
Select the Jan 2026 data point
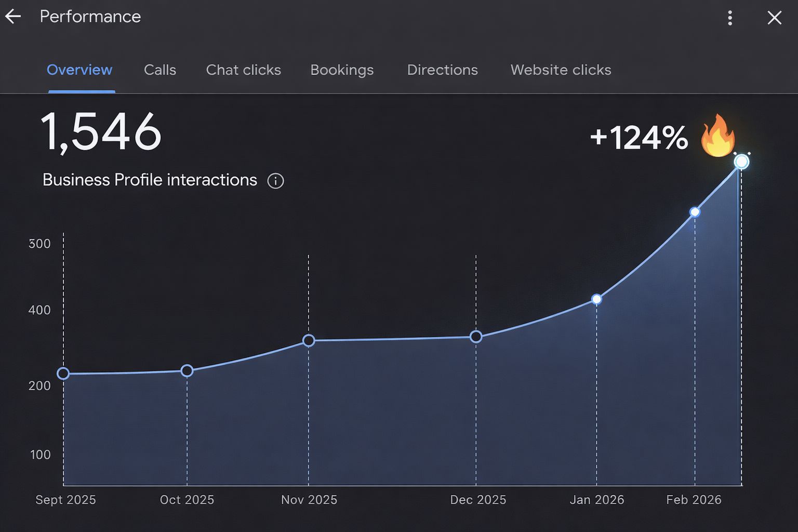(596, 299)
